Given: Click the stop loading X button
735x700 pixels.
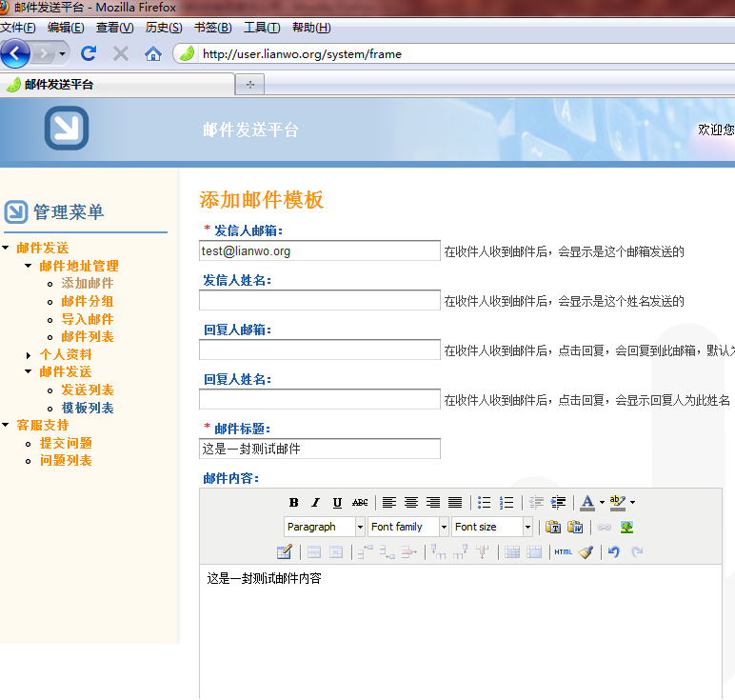Looking at the screenshot, I should point(121,54).
